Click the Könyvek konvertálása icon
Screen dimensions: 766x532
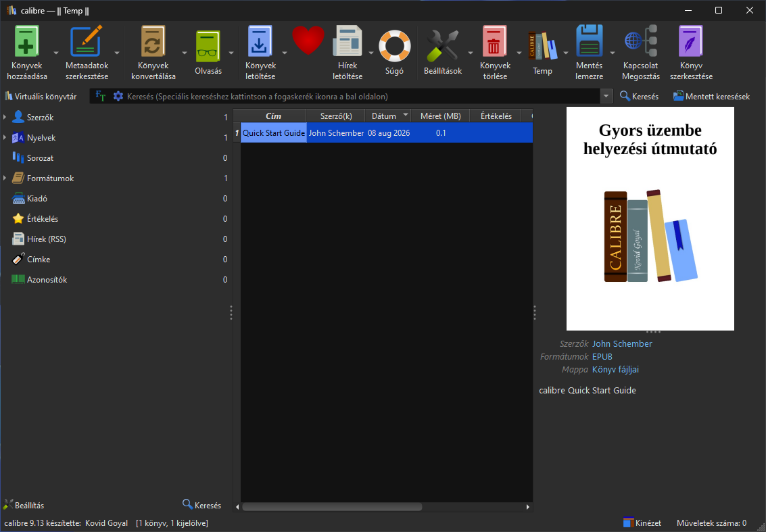click(153, 41)
